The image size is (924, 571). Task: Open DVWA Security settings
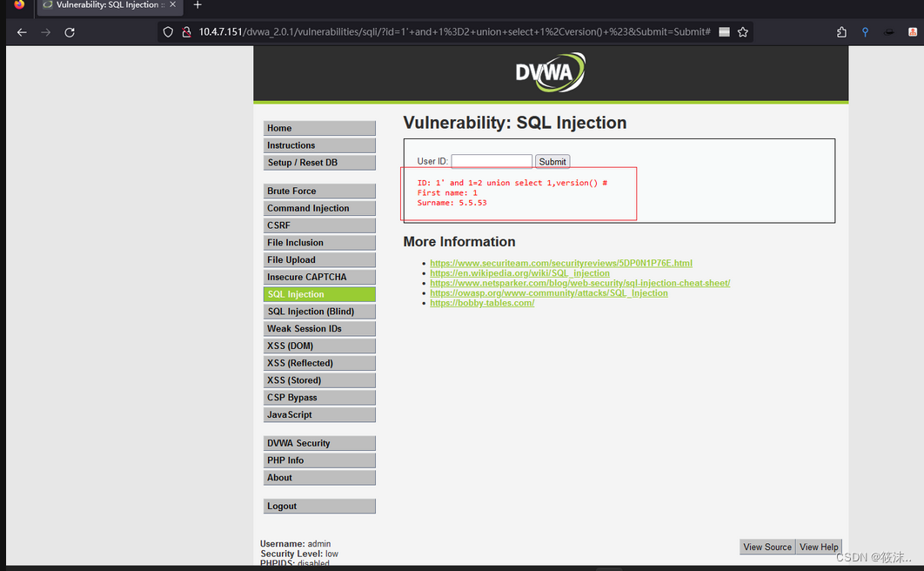point(319,443)
